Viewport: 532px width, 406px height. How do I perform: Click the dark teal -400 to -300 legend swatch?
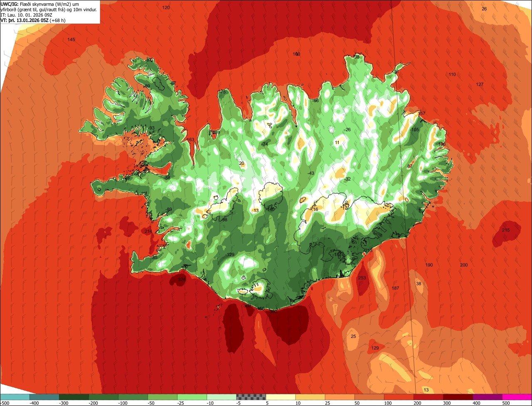(x=44, y=397)
